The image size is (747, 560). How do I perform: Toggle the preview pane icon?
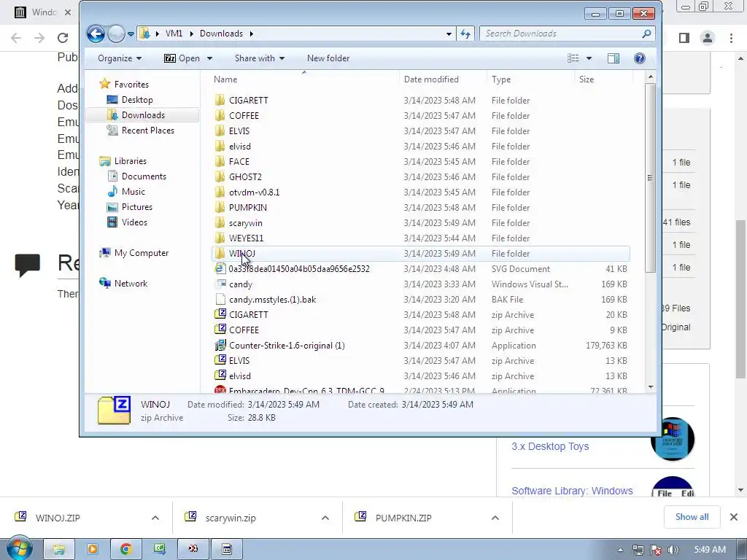[614, 58]
